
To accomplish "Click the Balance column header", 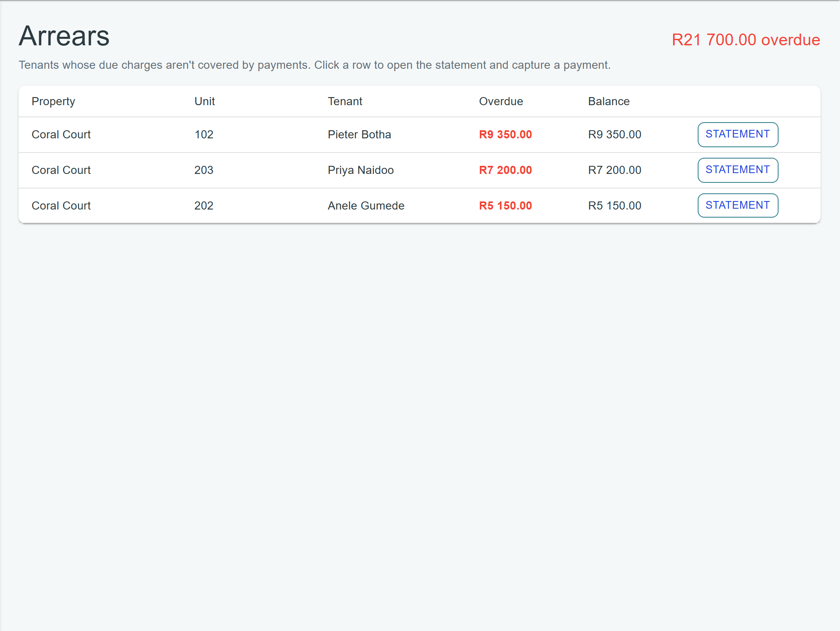I will (609, 101).
